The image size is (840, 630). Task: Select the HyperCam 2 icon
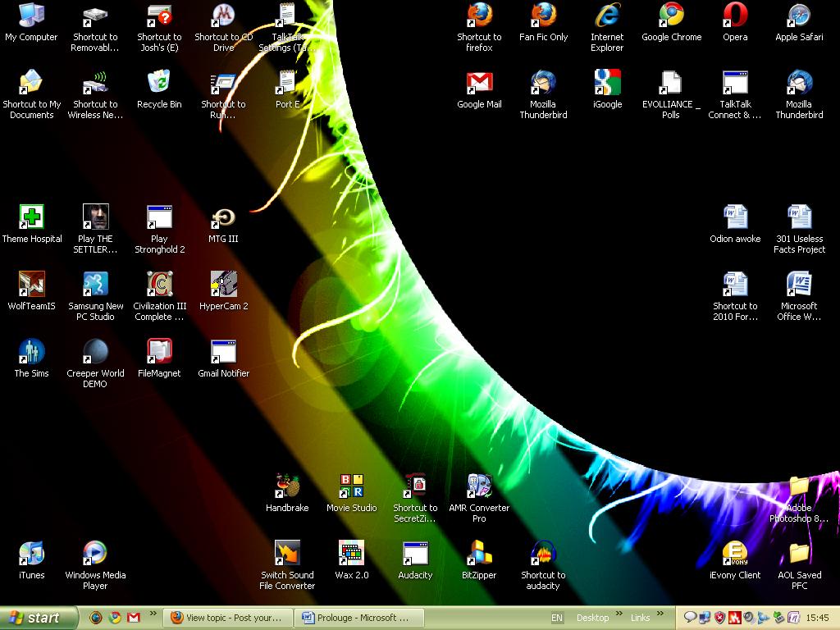pos(223,285)
